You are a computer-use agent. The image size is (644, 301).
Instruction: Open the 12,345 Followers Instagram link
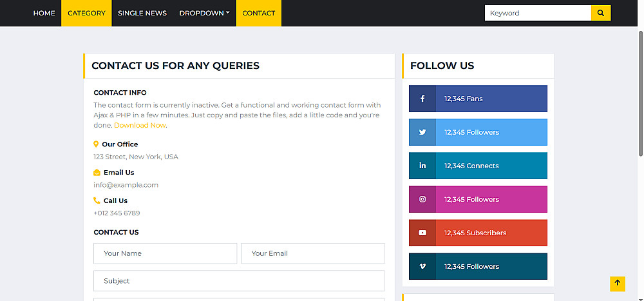click(x=478, y=199)
